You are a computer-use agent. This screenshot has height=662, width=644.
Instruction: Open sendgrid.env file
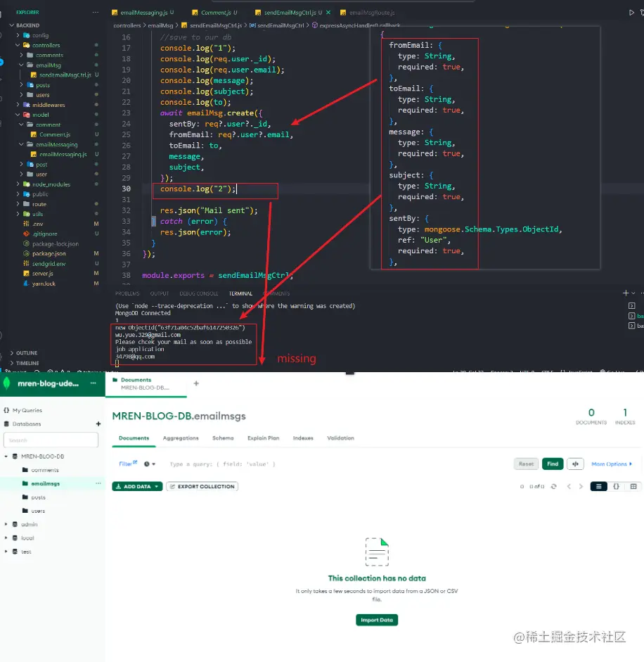49,263
